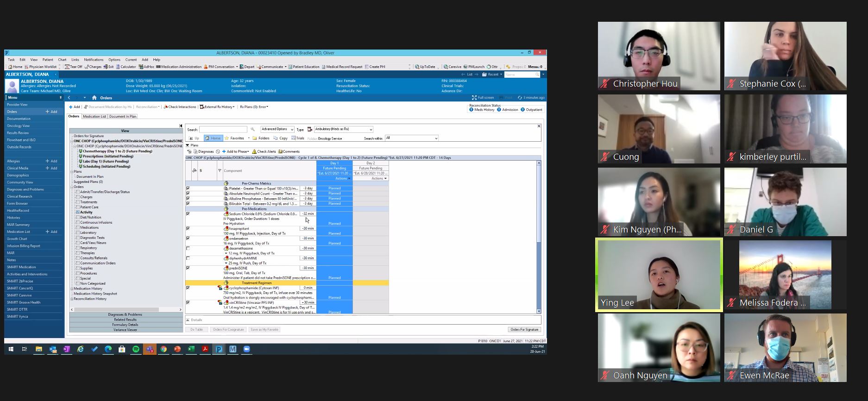Click the plan grid vertical scrollbar

click(539, 237)
